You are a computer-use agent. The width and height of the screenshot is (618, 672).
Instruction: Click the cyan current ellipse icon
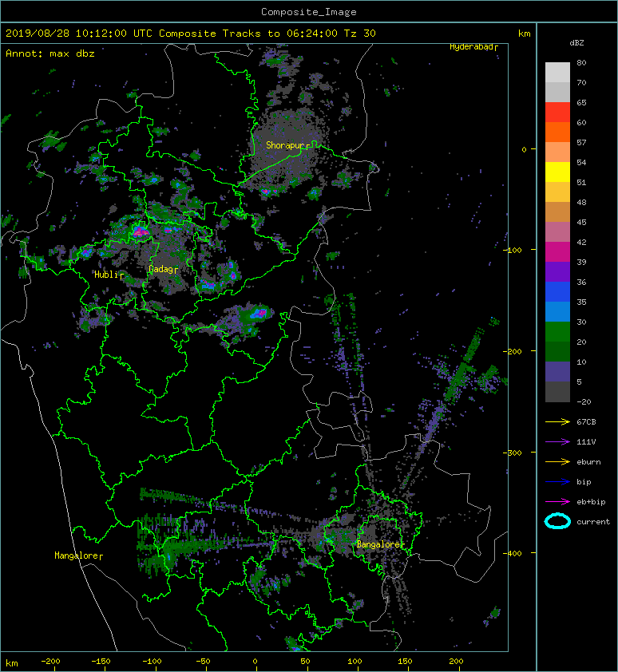(557, 522)
